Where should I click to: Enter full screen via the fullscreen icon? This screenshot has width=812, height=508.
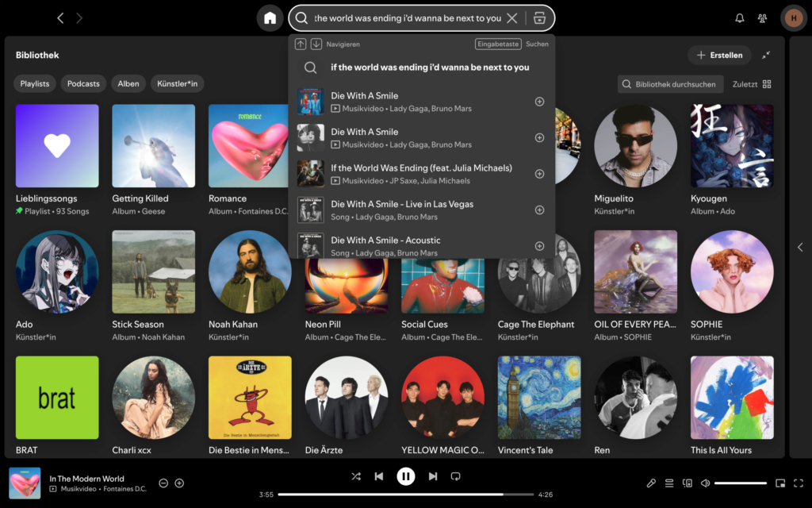point(799,483)
